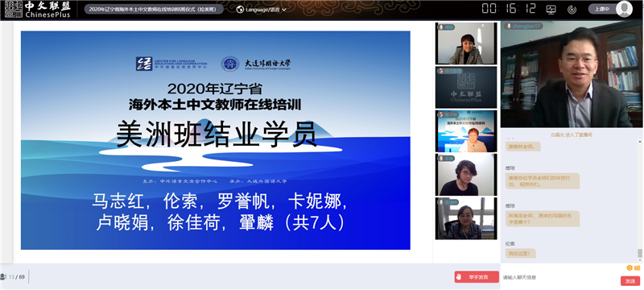Toggle mic icon on bottom woman thumbnail
644x290 pixels.
pos(441,202)
